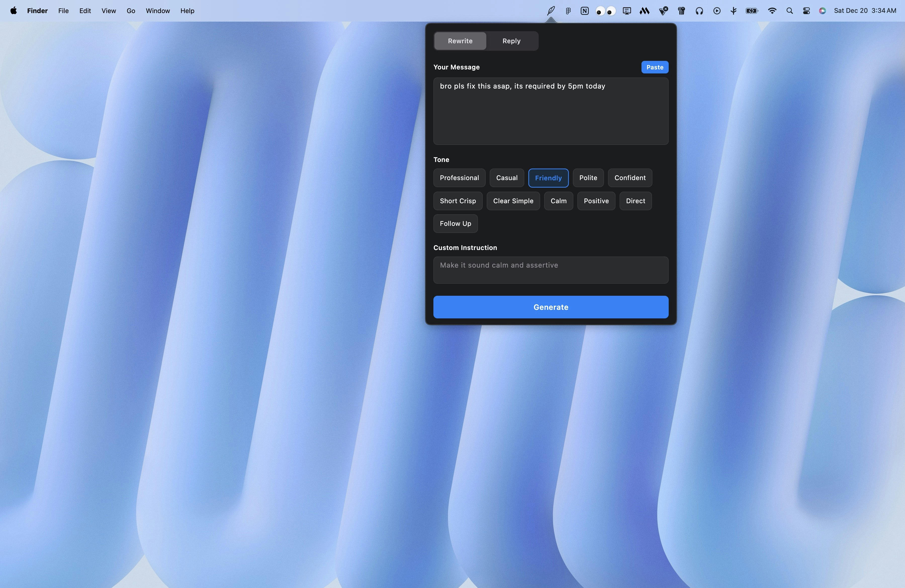Viewport: 905px width, 588px height.
Task: Activate Siri from the menu bar
Action: (823, 11)
